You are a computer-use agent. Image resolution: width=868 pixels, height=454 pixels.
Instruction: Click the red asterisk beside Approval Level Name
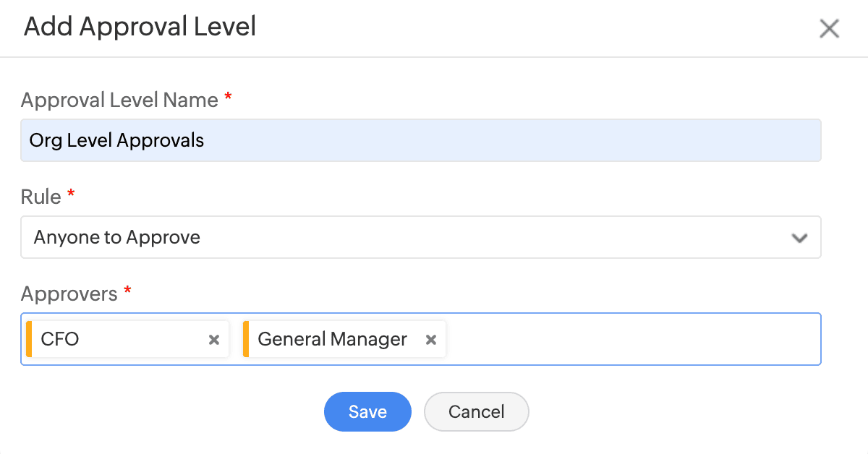point(229,98)
